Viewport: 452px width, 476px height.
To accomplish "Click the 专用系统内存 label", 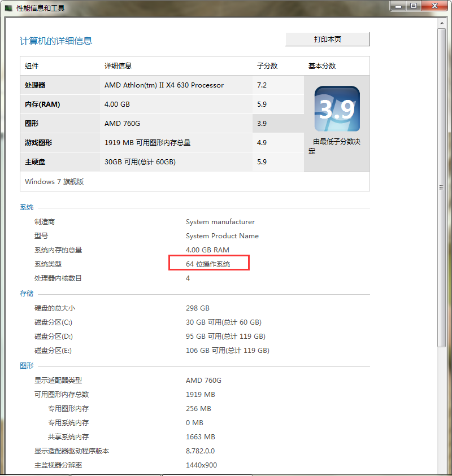I will tap(68, 422).
